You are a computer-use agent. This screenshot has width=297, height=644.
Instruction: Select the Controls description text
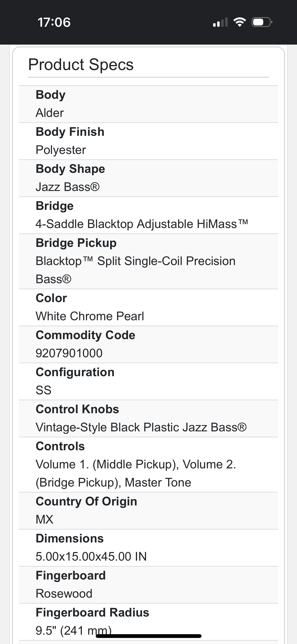pyautogui.click(x=136, y=473)
